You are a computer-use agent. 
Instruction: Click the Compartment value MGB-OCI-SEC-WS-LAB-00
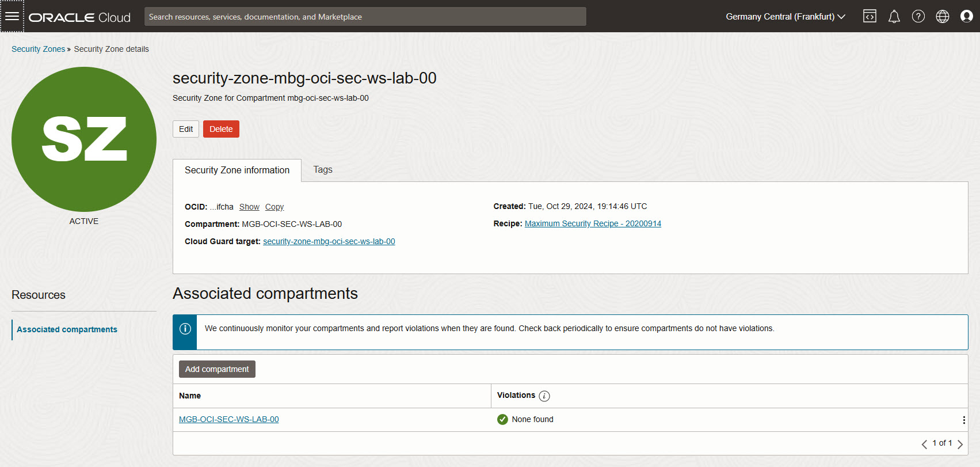292,224
